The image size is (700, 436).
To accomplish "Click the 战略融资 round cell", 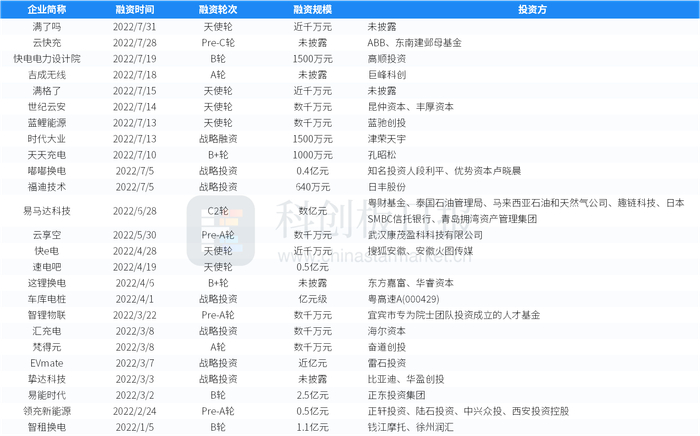I will (218, 139).
